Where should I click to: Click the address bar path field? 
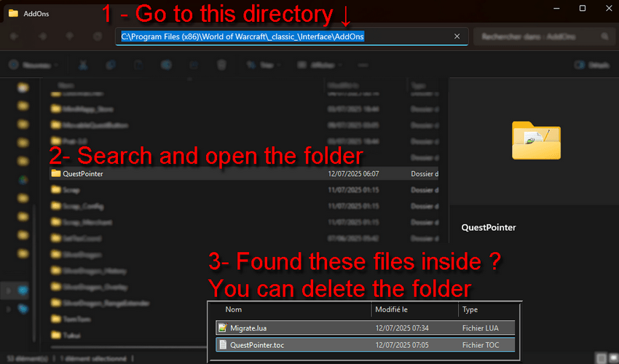coord(240,36)
